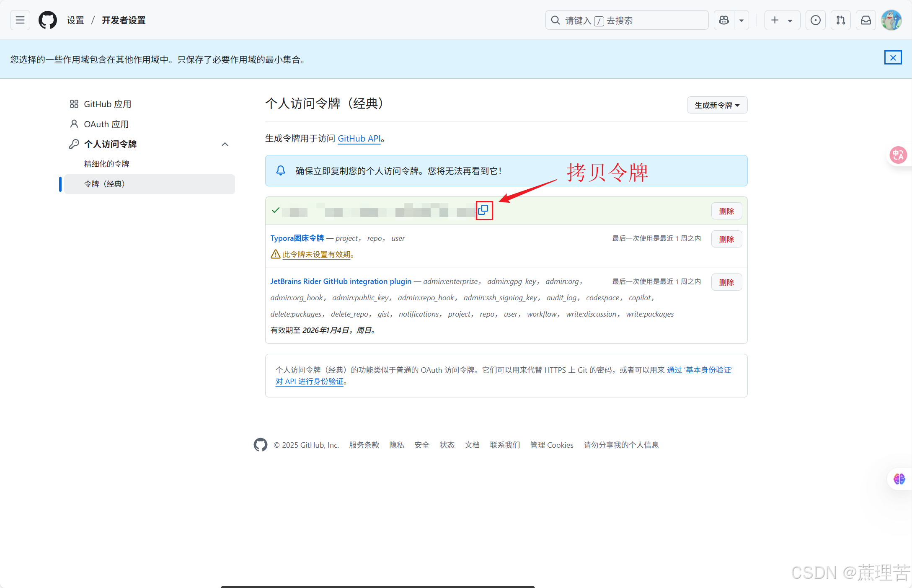The height and width of the screenshot is (588, 912).
Task: Click the search input field
Action: coord(627,20)
